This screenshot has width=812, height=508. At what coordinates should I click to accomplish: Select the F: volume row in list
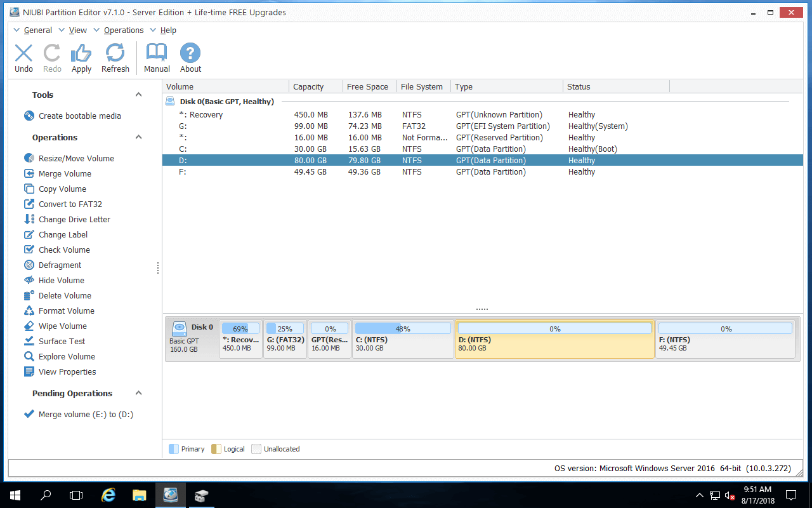tap(482, 171)
